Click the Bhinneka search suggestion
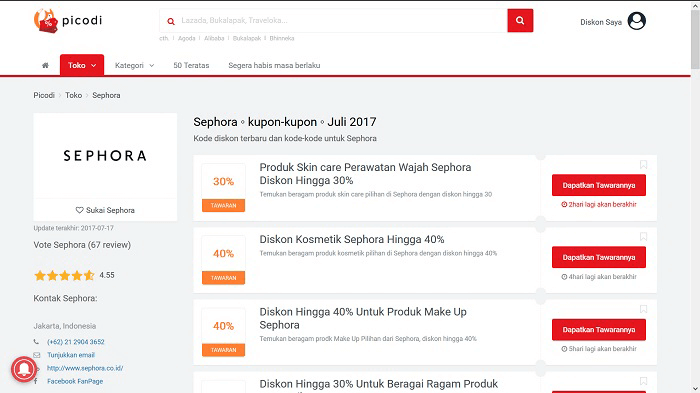 [282, 38]
